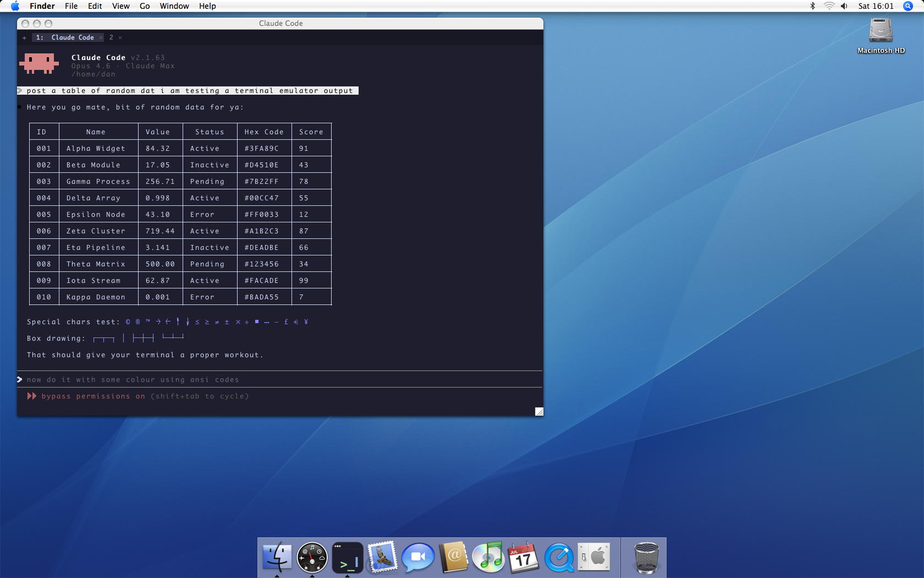Open the Finder menu

42,6
